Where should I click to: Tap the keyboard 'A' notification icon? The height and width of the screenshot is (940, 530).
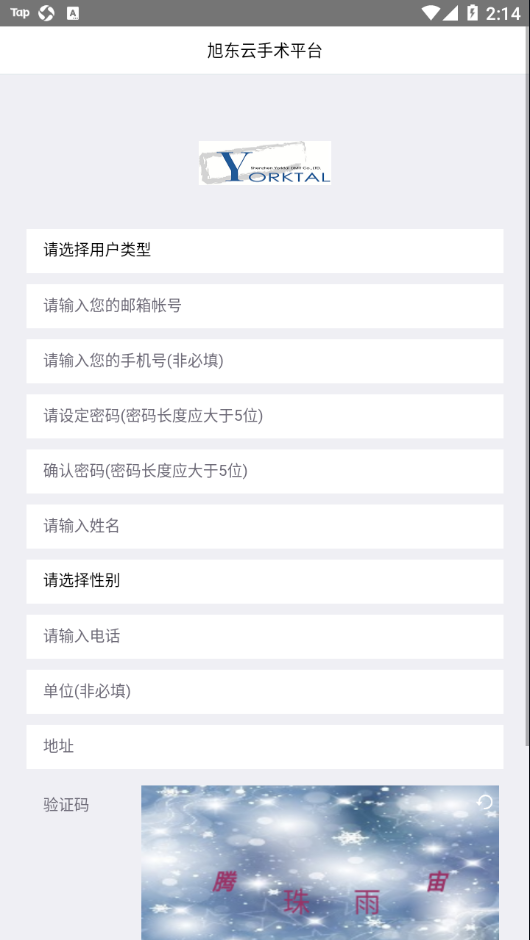[73, 13]
